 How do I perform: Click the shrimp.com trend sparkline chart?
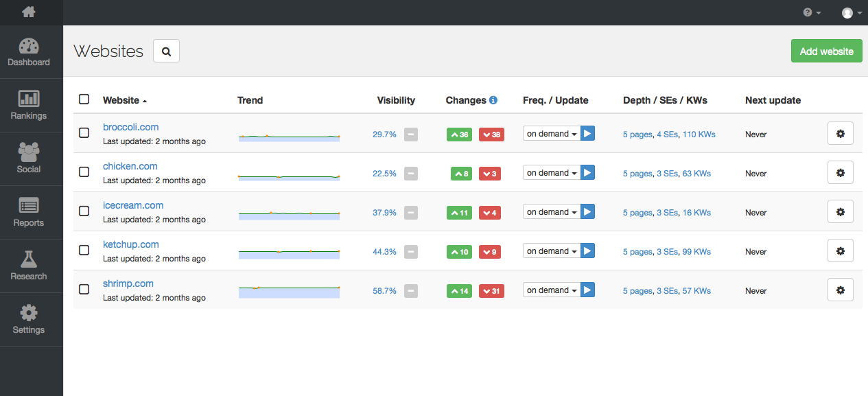pyautogui.click(x=289, y=291)
